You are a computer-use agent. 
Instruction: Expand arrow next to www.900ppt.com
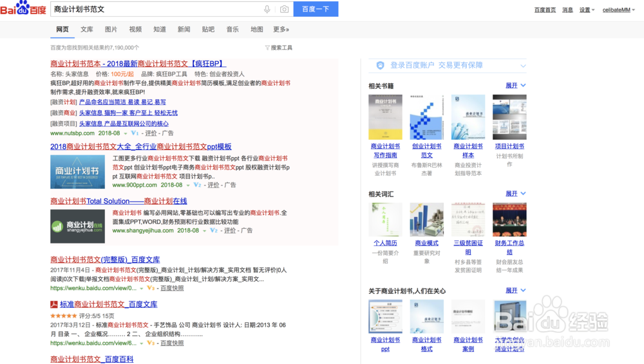(188, 186)
